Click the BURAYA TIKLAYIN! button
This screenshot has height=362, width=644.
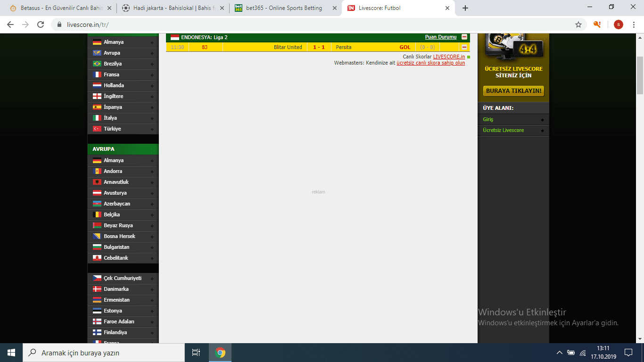[513, 90]
